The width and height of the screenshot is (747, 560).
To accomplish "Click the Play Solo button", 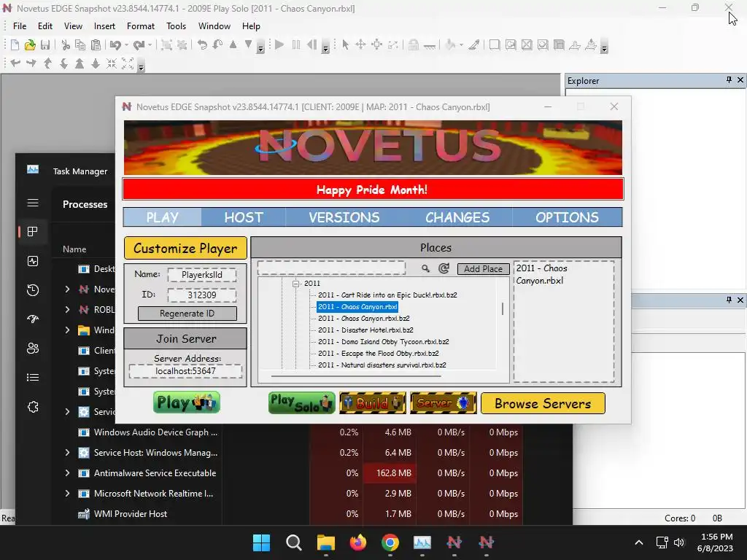I will click(x=301, y=402).
